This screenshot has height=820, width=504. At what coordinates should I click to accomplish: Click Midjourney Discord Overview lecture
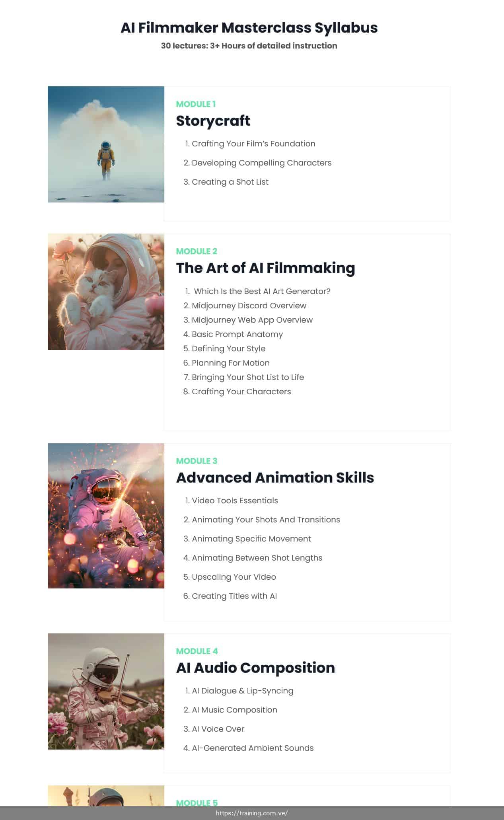click(x=249, y=306)
